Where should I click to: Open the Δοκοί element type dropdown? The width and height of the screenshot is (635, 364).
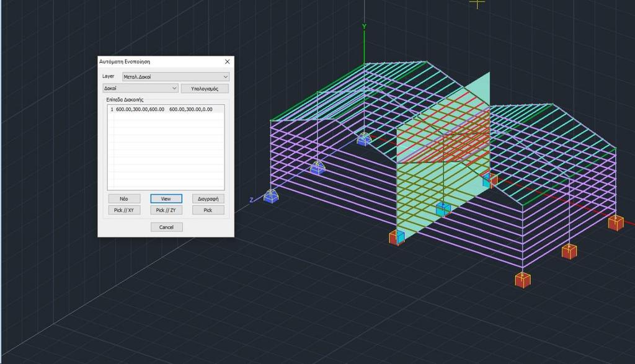141,88
